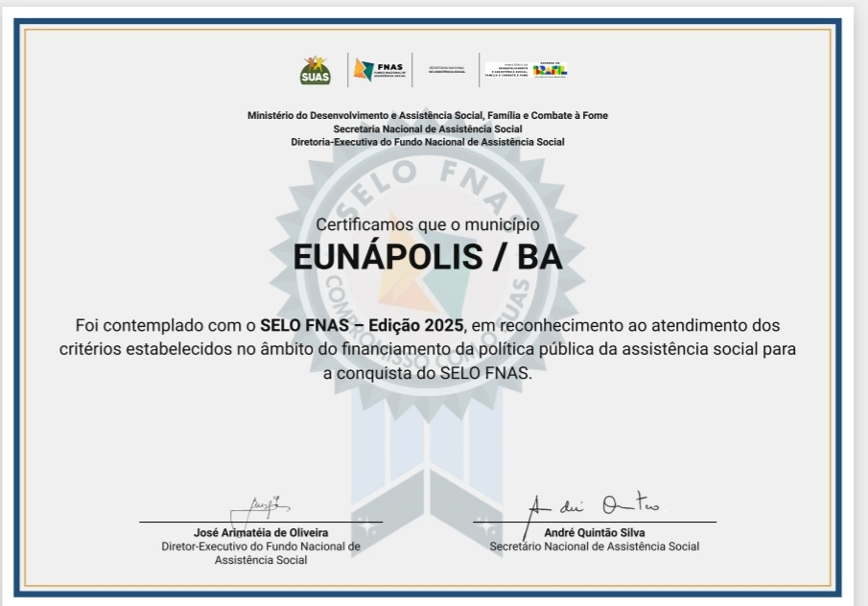The width and height of the screenshot is (868, 606).
Task: Select the line 'Secretaria Nacional de Assistência Social'
Action: [428, 128]
